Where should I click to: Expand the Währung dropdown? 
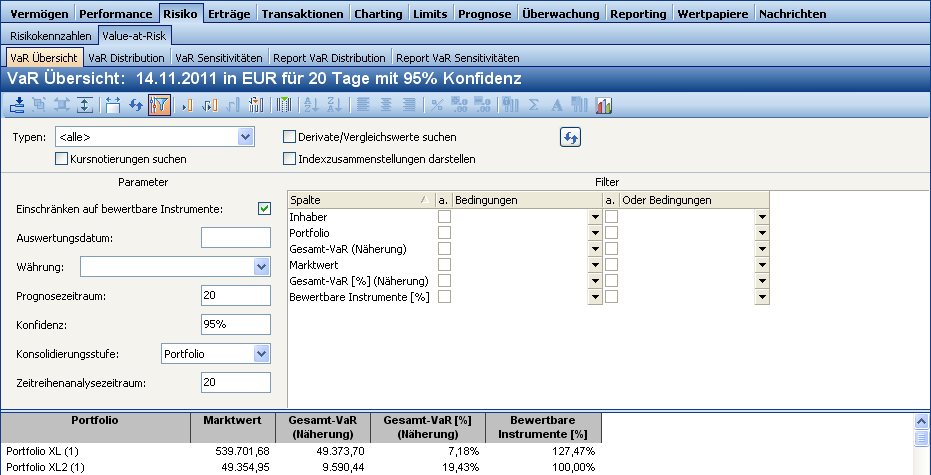261,267
